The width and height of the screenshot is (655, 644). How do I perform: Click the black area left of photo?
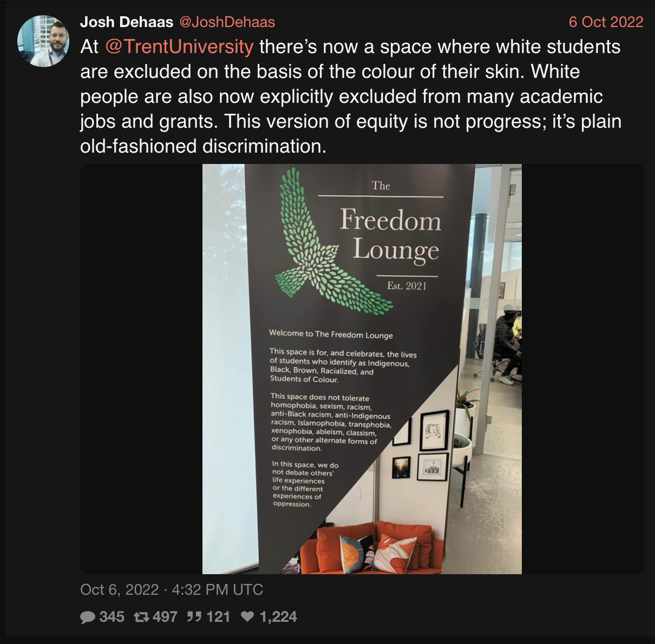click(x=141, y=369)
